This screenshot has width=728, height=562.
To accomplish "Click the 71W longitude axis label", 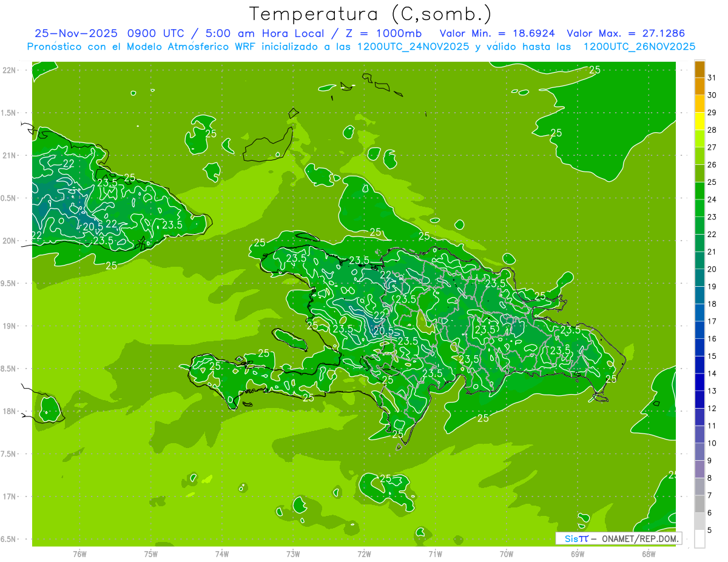I will tap(435, 554).
